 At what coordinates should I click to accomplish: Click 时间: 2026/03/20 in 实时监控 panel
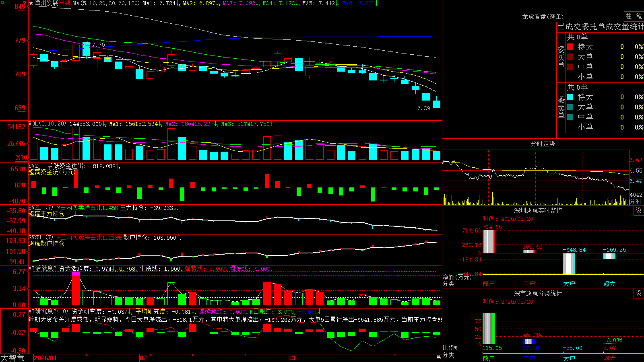click(x=508, y=219)
